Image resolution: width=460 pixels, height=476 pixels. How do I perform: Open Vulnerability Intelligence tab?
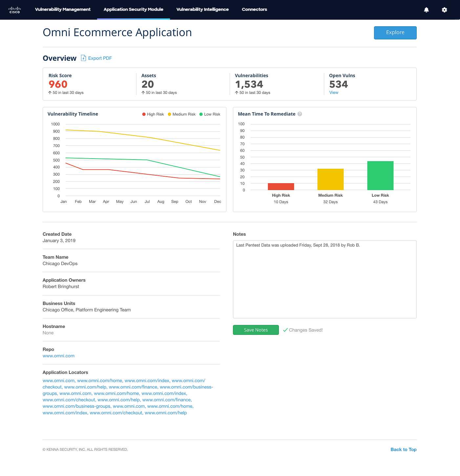(202, 10)
